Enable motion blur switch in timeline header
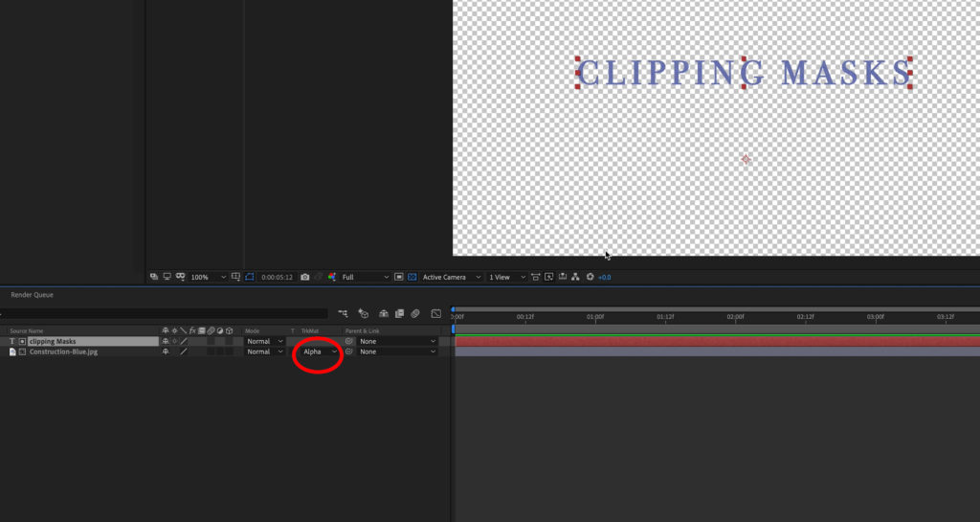Viewport: 980px width, 522px height. click(x=415, y=313)
